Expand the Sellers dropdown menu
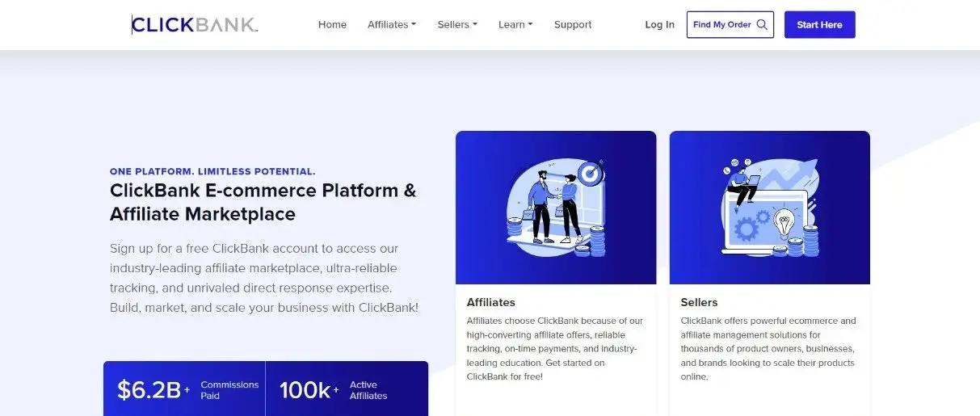This screenshot has height=416, width=980. pos(457,25)
